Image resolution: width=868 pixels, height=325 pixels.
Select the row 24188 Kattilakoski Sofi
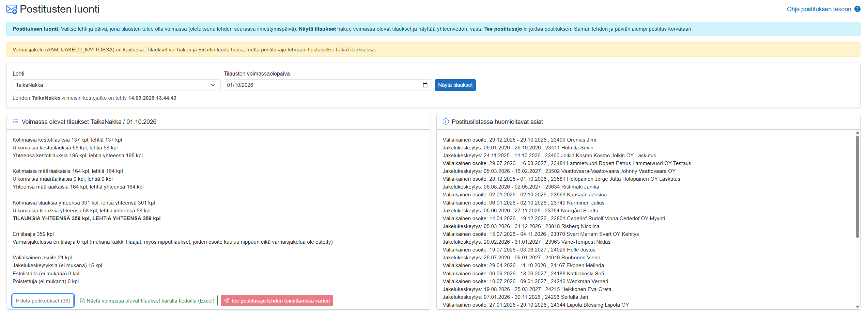coord(523,274)
